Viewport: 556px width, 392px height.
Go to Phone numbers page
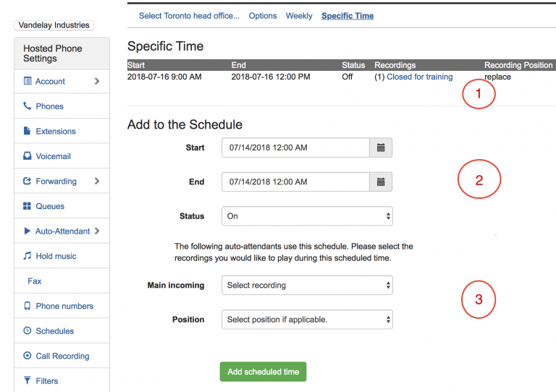point(64,306)
